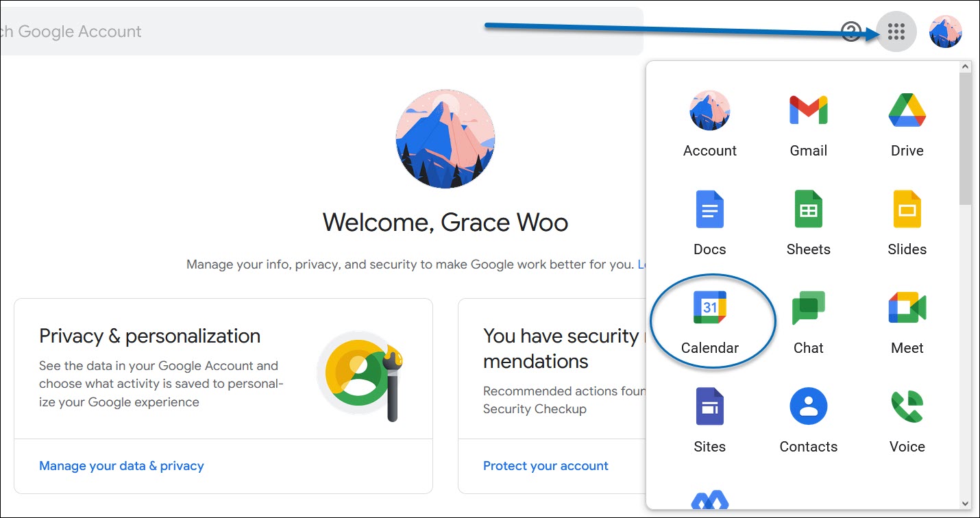The height and width of the screenshot is (518, 980).
Task: Open Account from apps grid
Action: pyautogui.click(x=709, y=124)
